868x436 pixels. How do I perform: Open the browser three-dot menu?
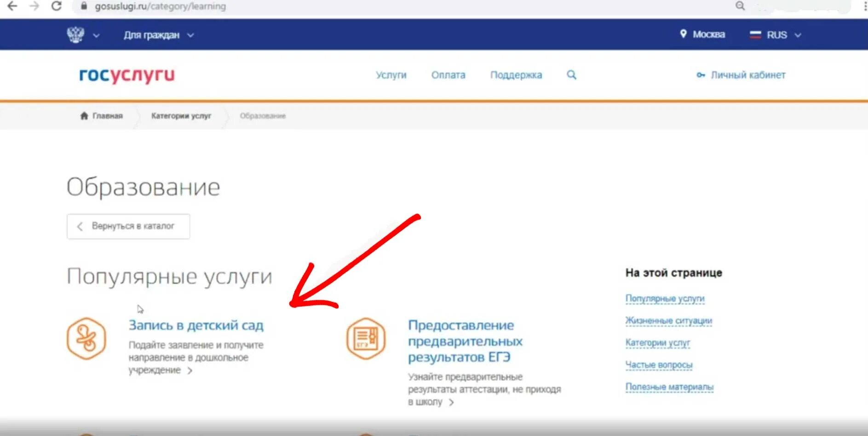pos(865,6)
